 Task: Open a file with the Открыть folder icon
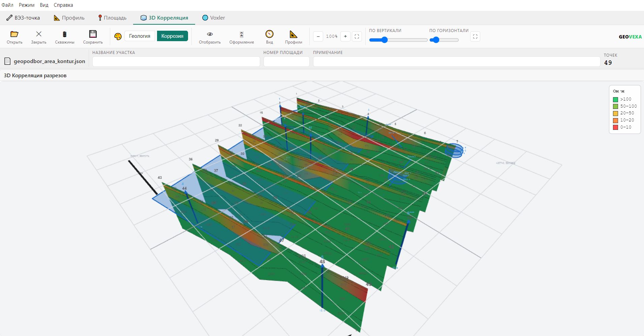pos(14,37)
